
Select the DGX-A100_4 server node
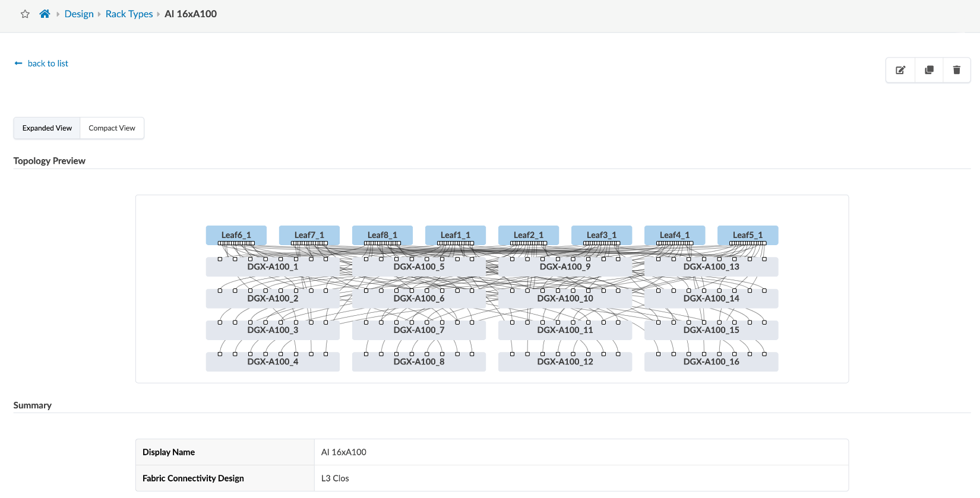(273, 361)
